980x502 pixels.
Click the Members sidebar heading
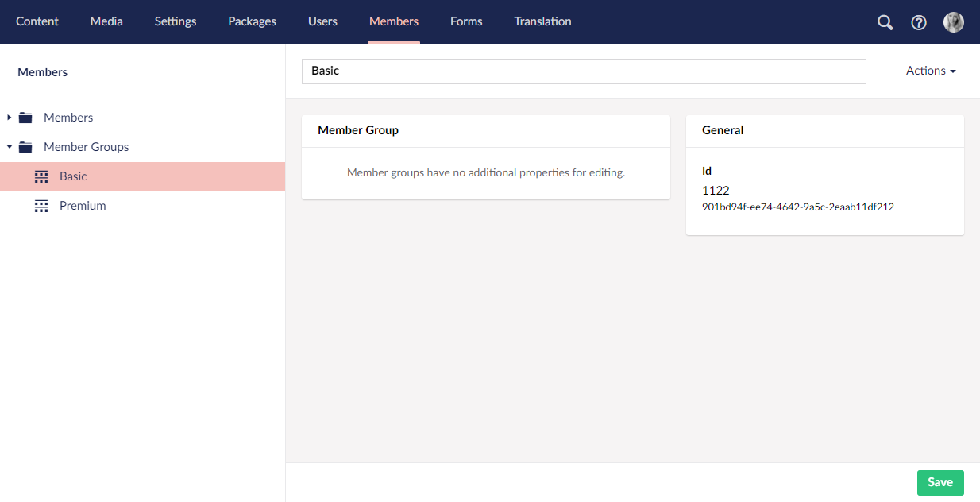43,72
